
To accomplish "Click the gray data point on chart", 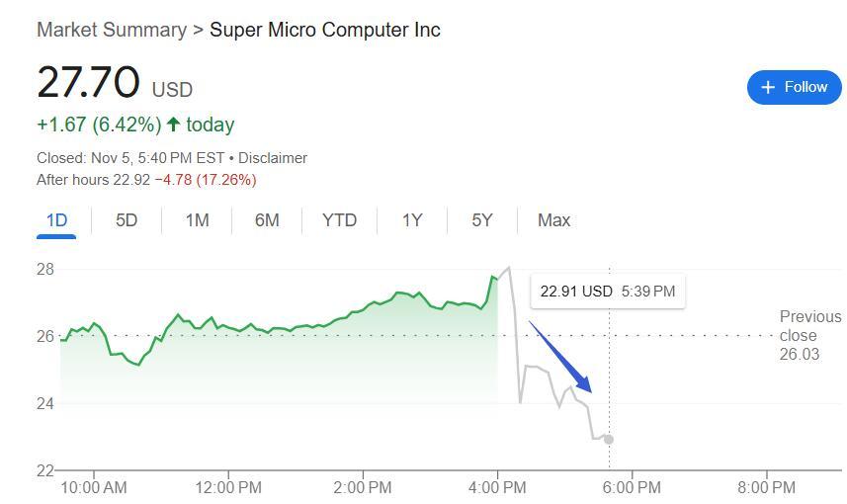I will pos(609,439).
